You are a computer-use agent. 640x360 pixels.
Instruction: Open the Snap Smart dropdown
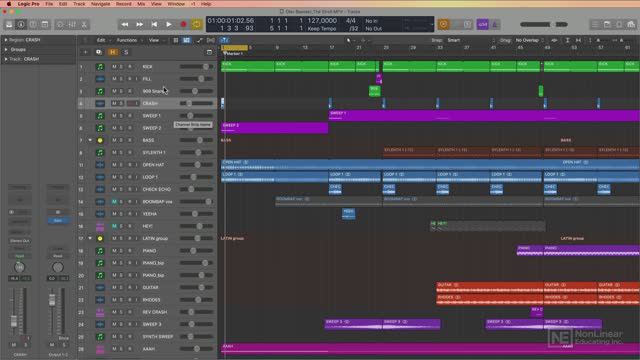coord(471,40)
